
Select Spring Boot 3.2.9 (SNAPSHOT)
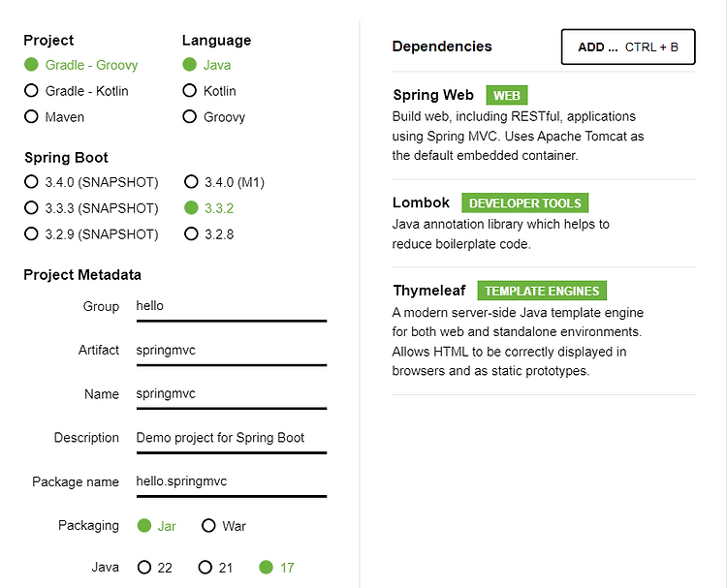[x=31, y=234]
